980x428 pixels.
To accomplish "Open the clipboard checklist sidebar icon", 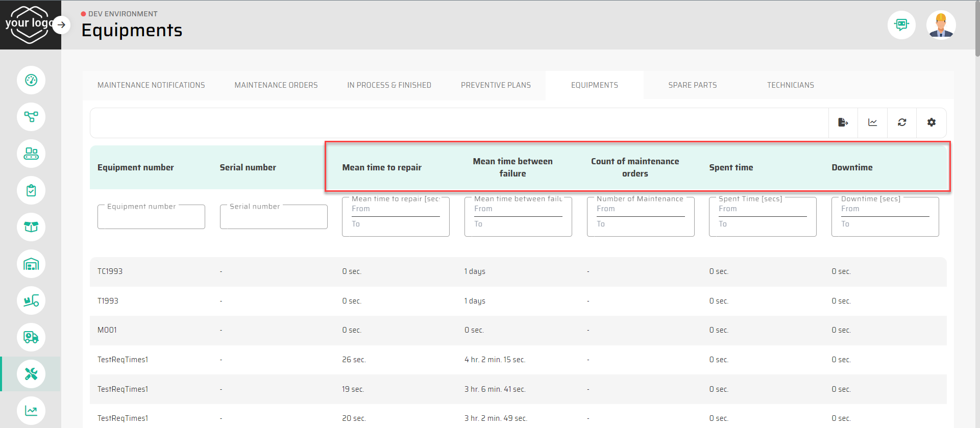I will tap(31, 190).
